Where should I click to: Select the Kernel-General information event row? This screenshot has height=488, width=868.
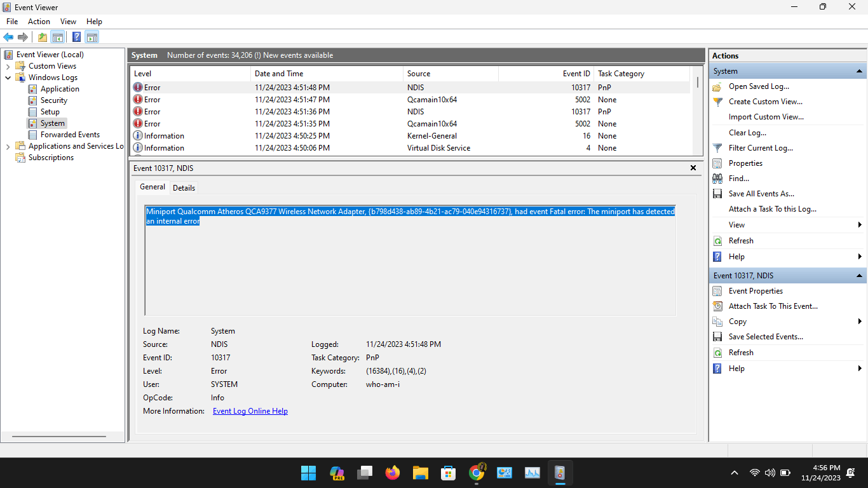pos(410,136)
